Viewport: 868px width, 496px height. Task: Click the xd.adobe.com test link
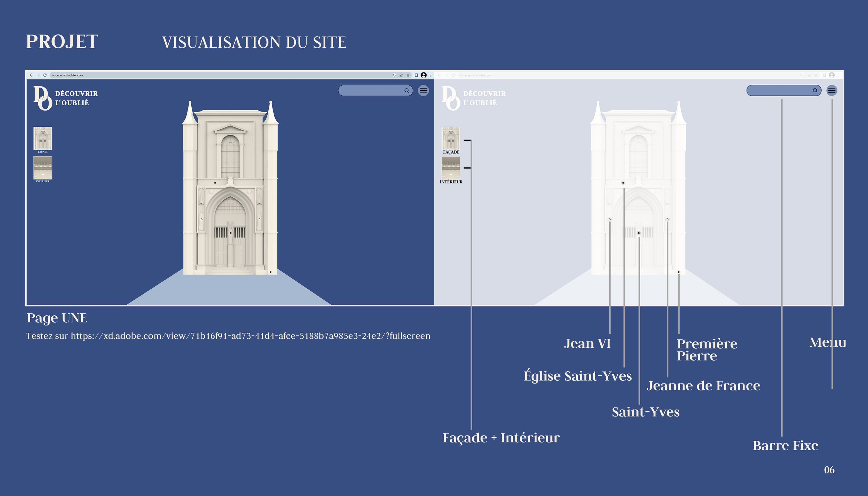[x=250, y=336]
